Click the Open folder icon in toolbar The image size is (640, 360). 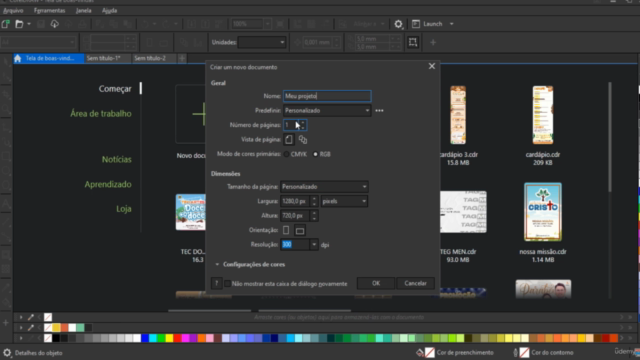[19, 24]
